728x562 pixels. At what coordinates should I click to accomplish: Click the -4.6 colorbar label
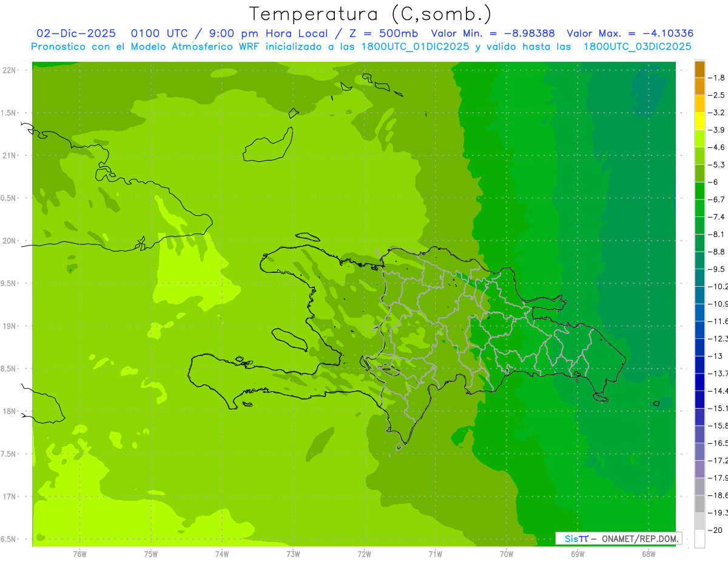click(716, 147)
